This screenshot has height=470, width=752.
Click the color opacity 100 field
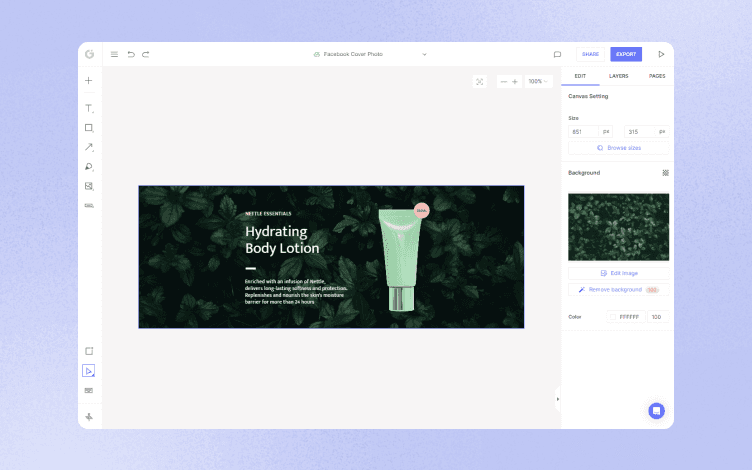coord(658,317)
